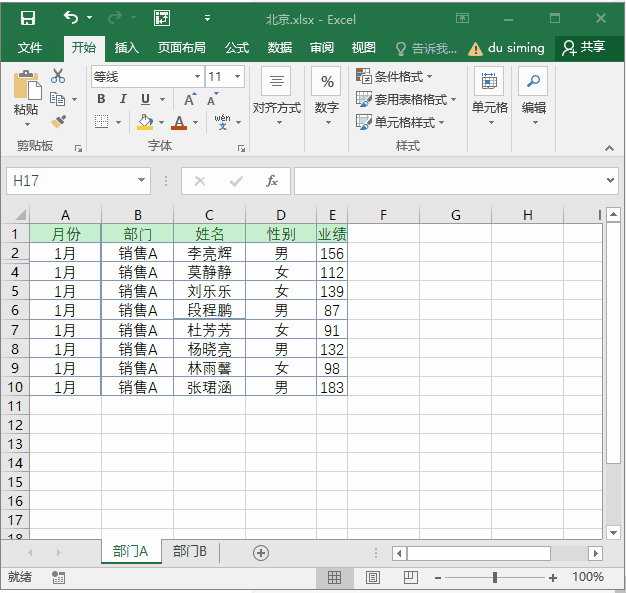
Task: Click the touch/mouse mode icon in quick access
Action: pos(162,18)
